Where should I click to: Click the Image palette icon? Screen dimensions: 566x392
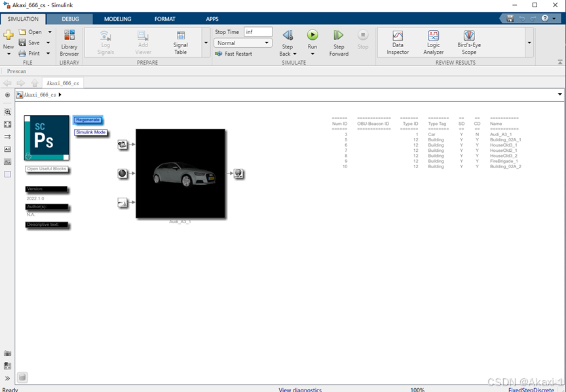click(x=7, y=162)
